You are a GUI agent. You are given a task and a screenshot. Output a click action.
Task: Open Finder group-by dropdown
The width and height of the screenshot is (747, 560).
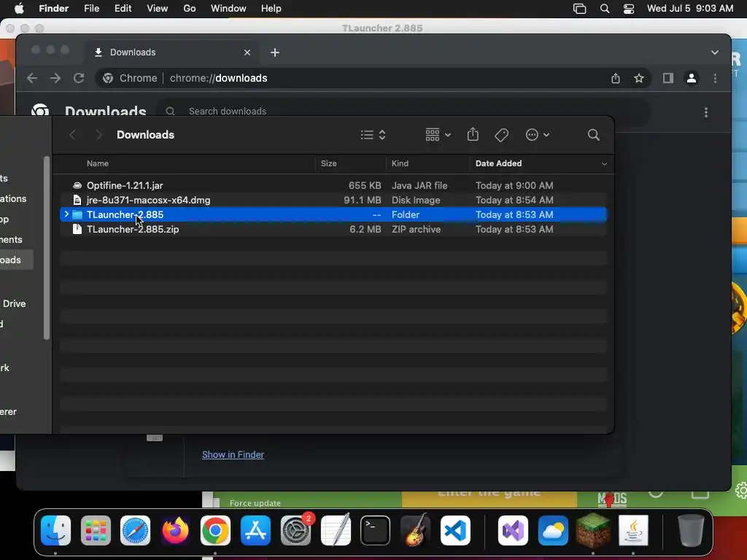tap(438, 135)
